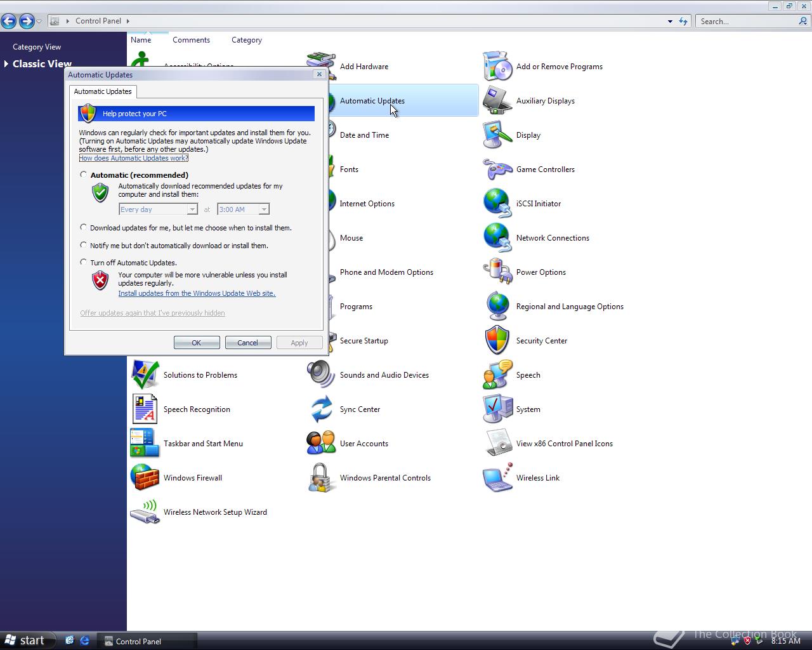Click Cancel in Automatic Updates dialog
The height and width of the screenshot is (650, 812).
tap(248, 343)
